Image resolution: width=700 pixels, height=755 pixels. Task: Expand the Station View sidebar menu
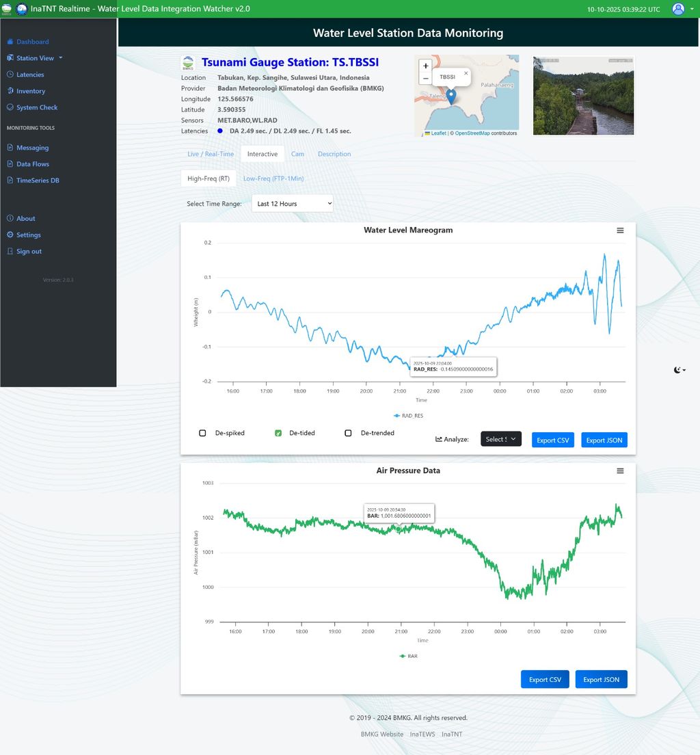point(39,58)
